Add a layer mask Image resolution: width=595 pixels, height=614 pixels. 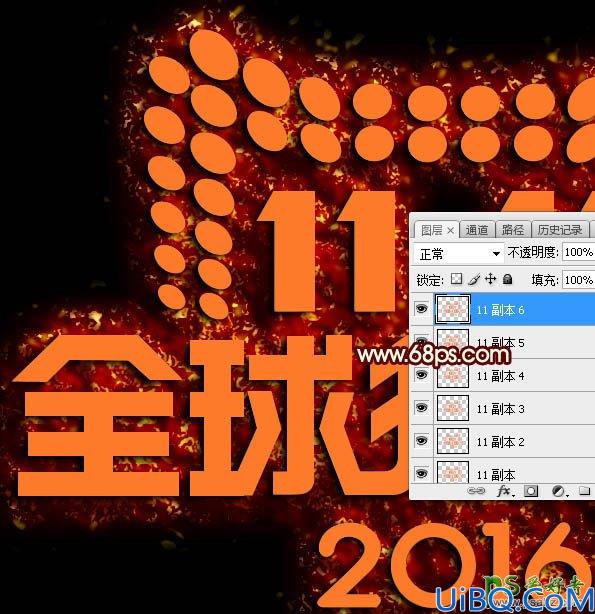pos(531,491)
